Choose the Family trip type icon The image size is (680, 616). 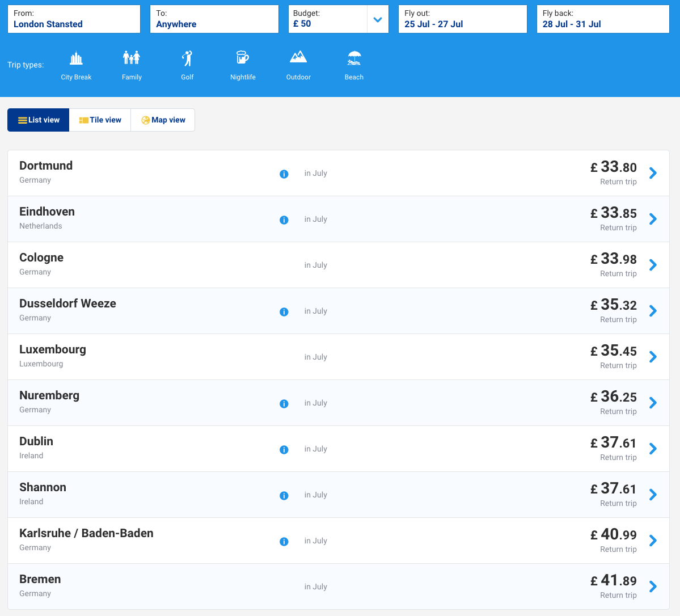[132, 58]
